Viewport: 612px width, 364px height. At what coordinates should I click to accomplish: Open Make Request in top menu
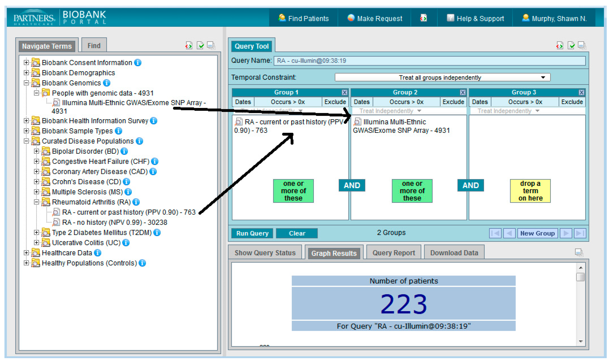(x=375, y=18)
